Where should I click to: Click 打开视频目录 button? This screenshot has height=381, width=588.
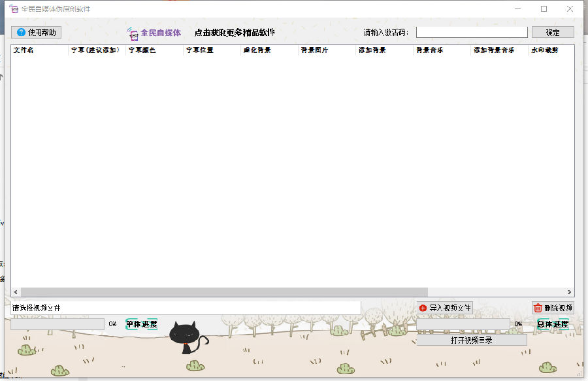pyautogui.click(x=471, y=340)
